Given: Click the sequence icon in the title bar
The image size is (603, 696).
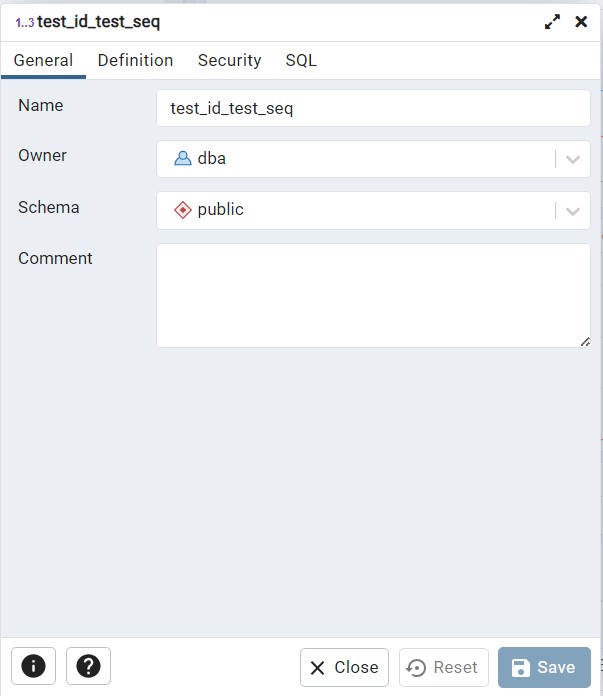Looking at the screenshot, I should [24, 22].
